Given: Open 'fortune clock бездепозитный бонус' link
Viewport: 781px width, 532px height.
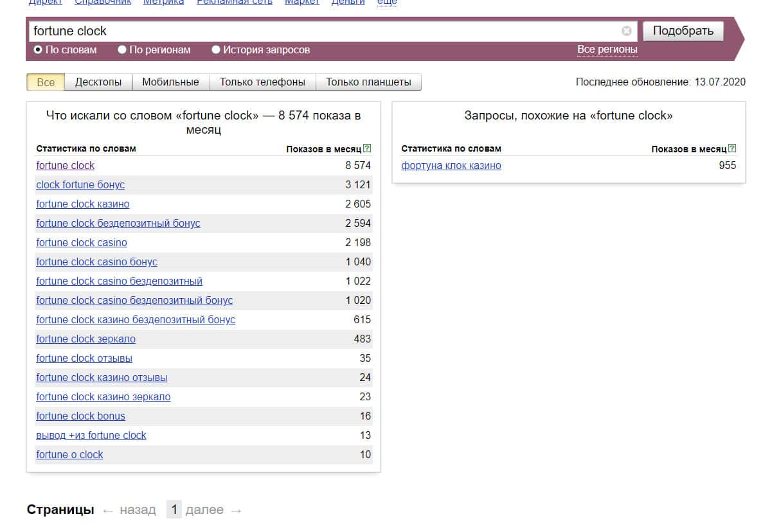Looking at the screenshot, I should [118, 223].
